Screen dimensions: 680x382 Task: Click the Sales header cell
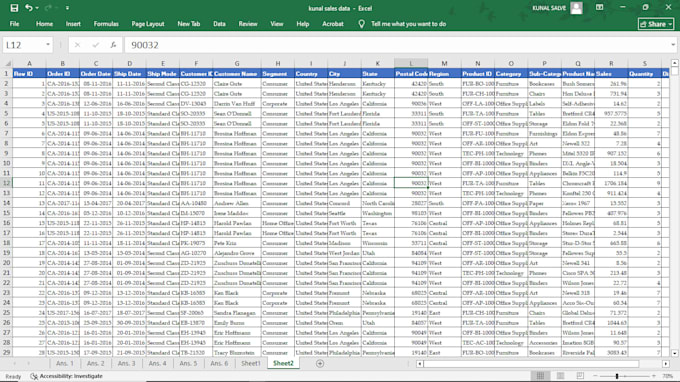click(x=611, y=74)
